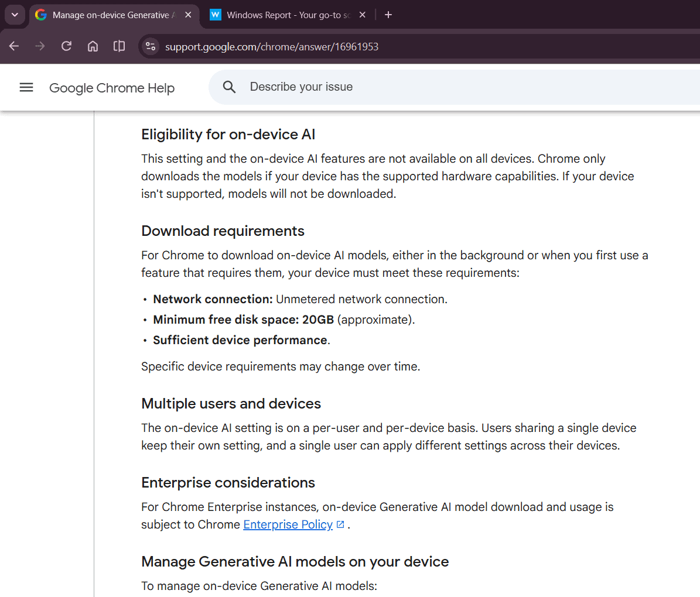The height and width of the screenshot is (597, 700).
Task: Close the Windows Report tab
Action: [363, 15]
